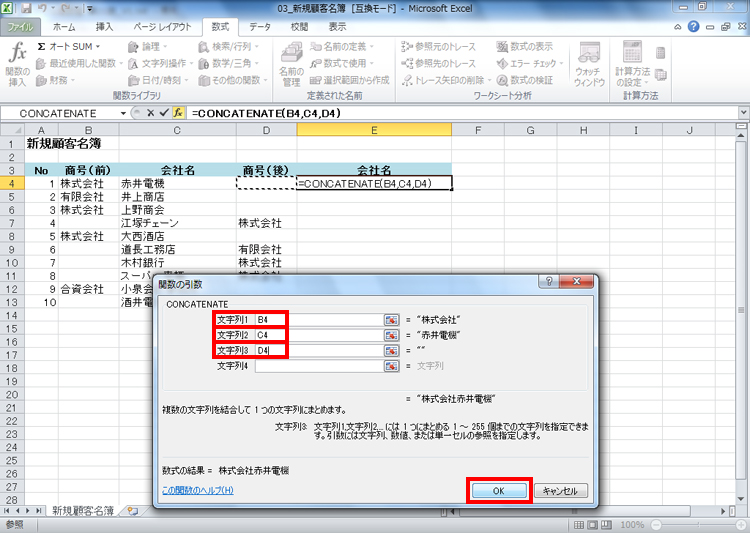Switch to the View (表示) tab
Viewport: 750px width, 533px height.
337,27
